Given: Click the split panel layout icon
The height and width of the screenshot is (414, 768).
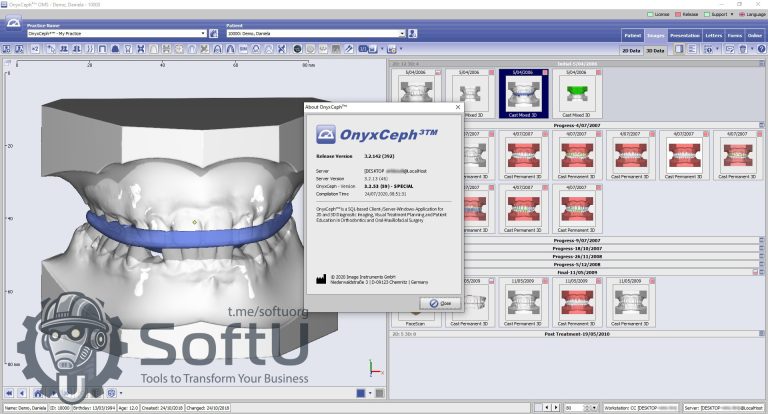Looking at the screenshot, I should [x=679, y=49].
